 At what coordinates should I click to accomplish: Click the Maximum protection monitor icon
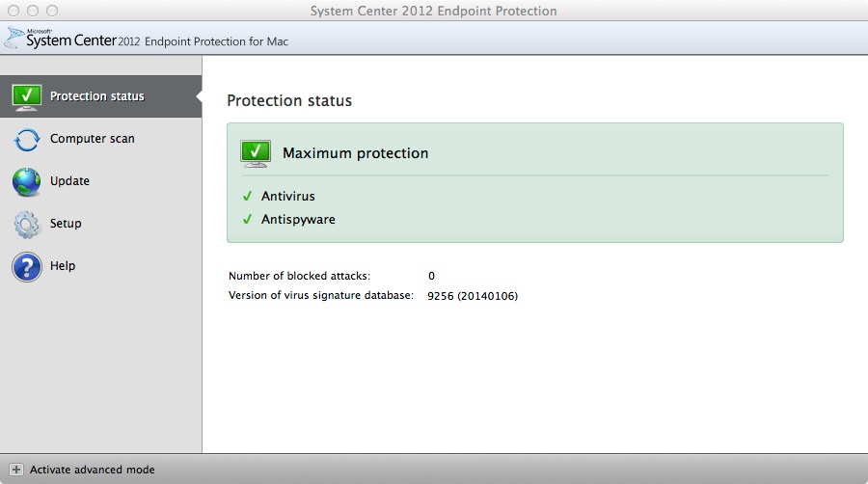tap(256, 153)
